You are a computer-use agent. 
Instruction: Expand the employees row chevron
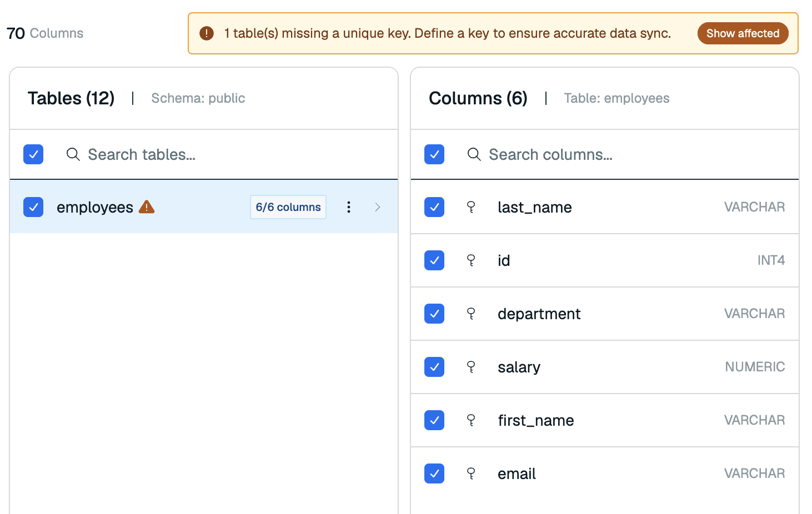point(378,207)
